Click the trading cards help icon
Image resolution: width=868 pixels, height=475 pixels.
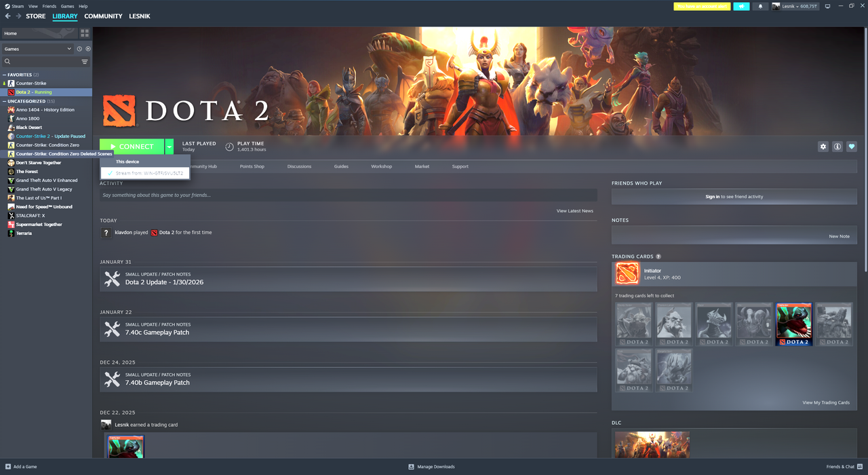point(658,256)
